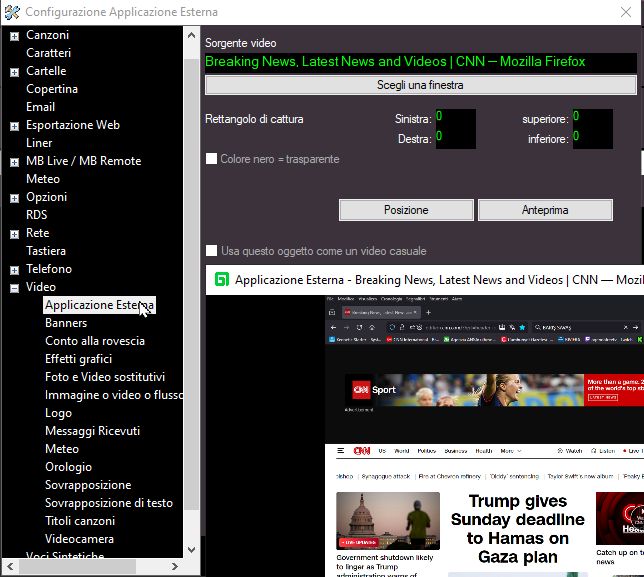Expand the Opzioni tree node
Viewport: 644px width, 577px height.
point(14,198)
